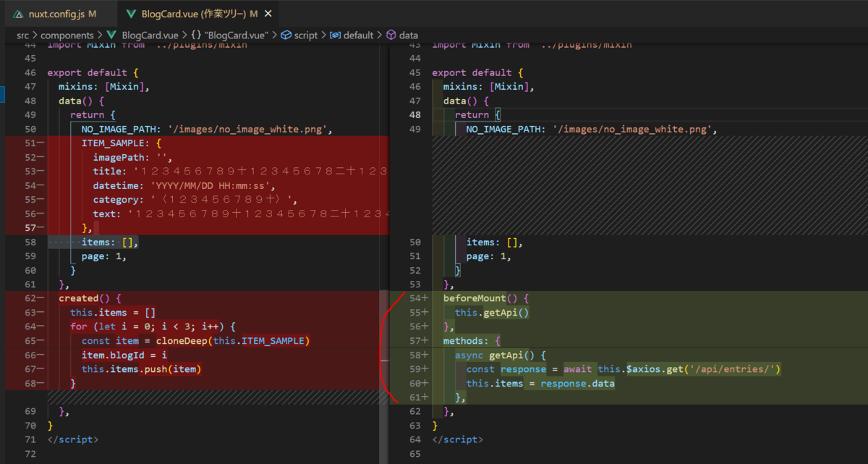Click line number 68− in original gutter
Screen dimensions: 868x464
coord(33,383)
